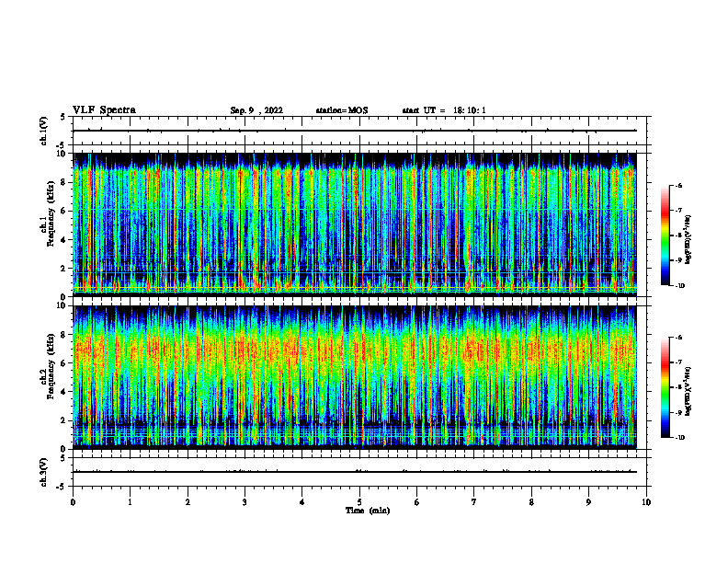Click the 8 kHz tick label on ch.1 axis
Image resolution: width=728 pixels, height=563 pixels.
(63, 182)
